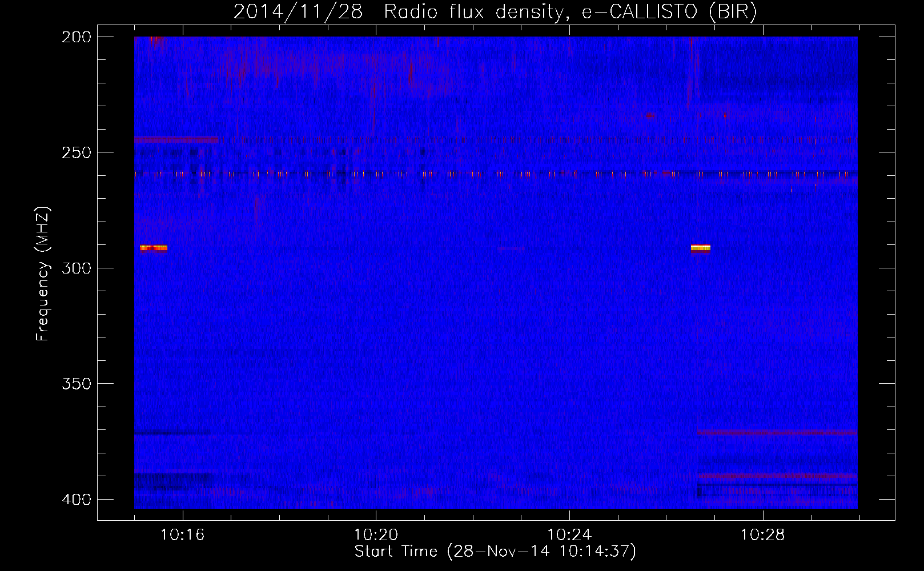Click the bright yellow burst near 10:27 at 292 MHz

[x=700, y=248]
